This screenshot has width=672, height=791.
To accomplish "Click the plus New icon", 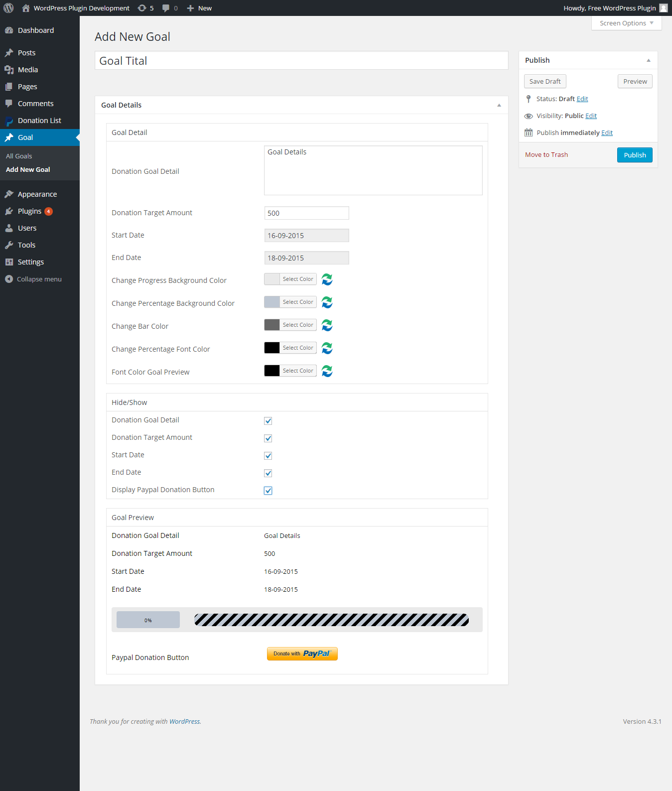I will (190, 8).
